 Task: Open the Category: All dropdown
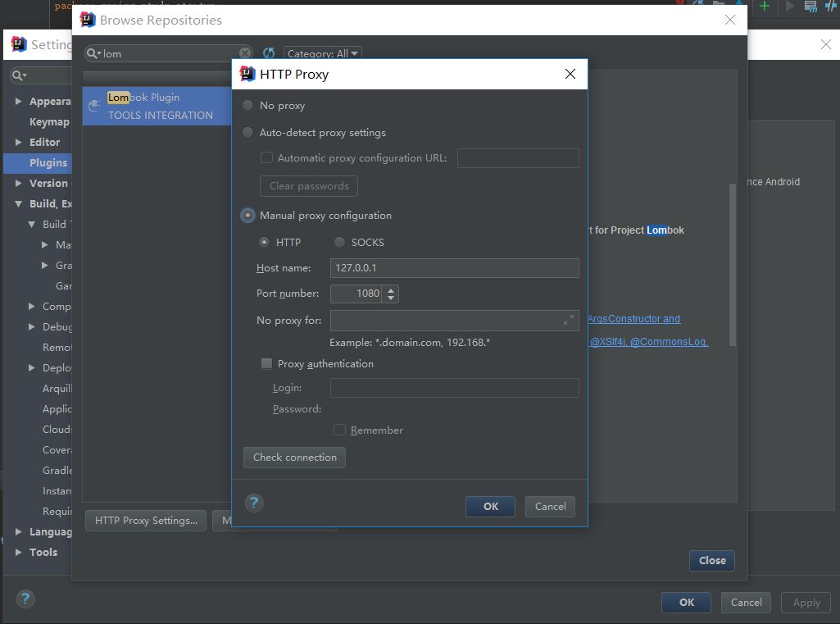coord(323,53)
